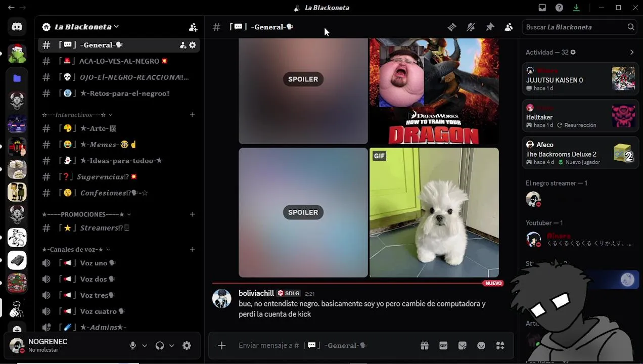
Task: Open General channel settings gear
Action: [x=193, y=45]
